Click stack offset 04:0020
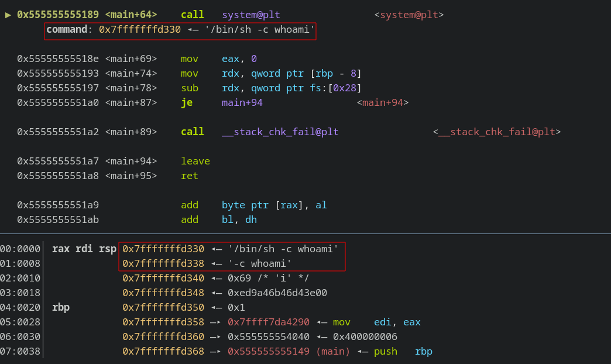 pos(20,307)
